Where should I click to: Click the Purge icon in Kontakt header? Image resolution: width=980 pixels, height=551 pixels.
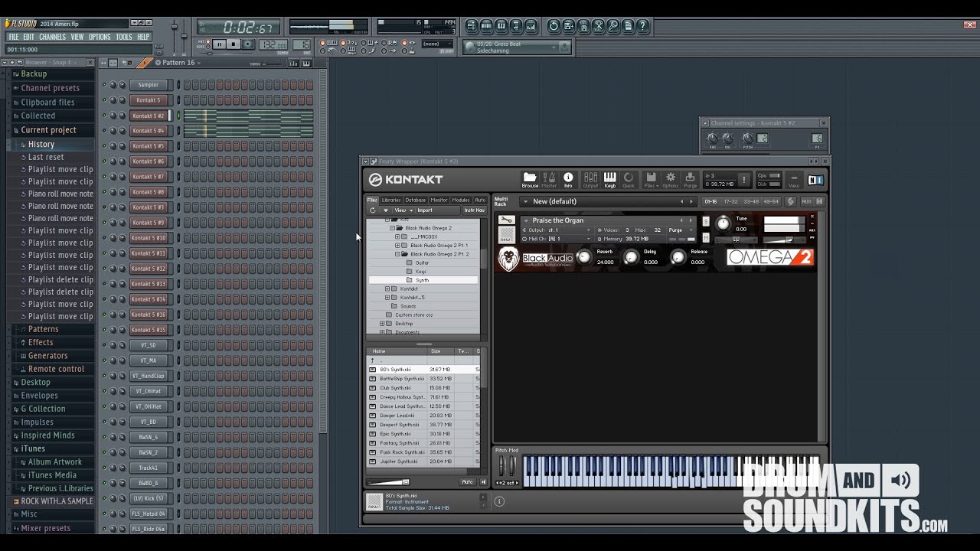[x=690, y=179]
